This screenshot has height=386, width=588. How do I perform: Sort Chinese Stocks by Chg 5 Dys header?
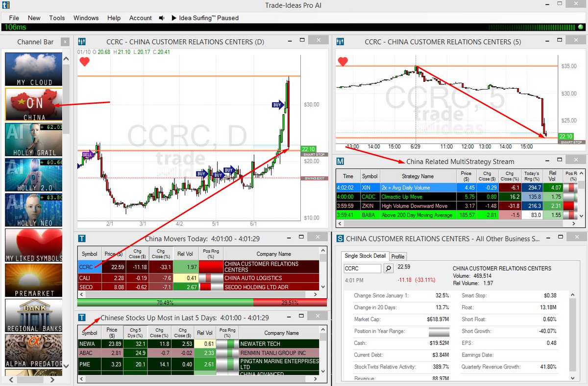[134, 333]
